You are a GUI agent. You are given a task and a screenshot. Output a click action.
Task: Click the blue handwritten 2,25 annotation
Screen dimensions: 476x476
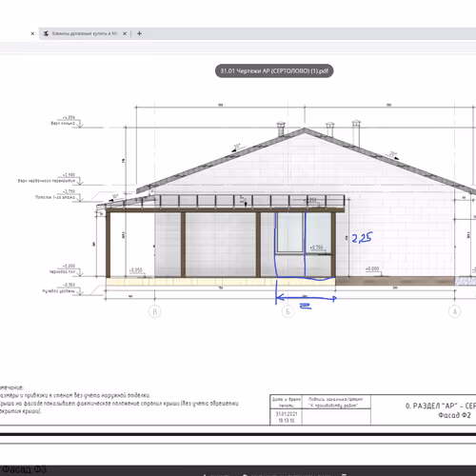point(362,238)
